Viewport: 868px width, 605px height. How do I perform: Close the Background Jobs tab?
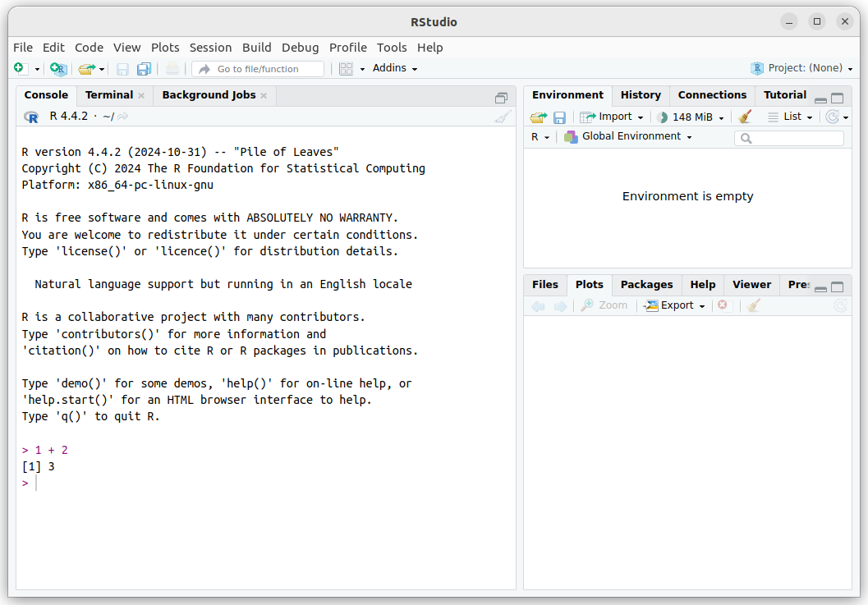point(264,96)
